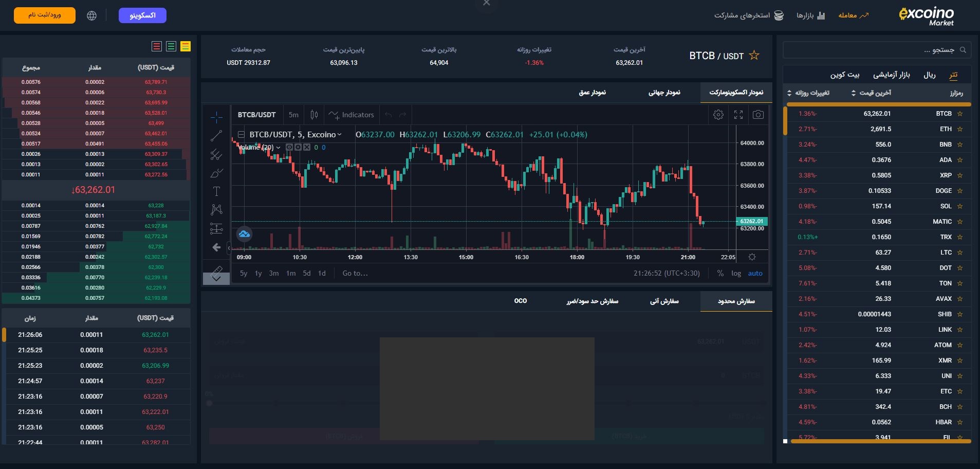Redo the last chart action

402,115
